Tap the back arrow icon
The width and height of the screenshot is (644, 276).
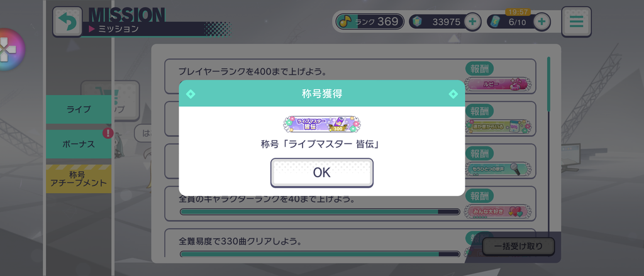click(x=67, y=21)
